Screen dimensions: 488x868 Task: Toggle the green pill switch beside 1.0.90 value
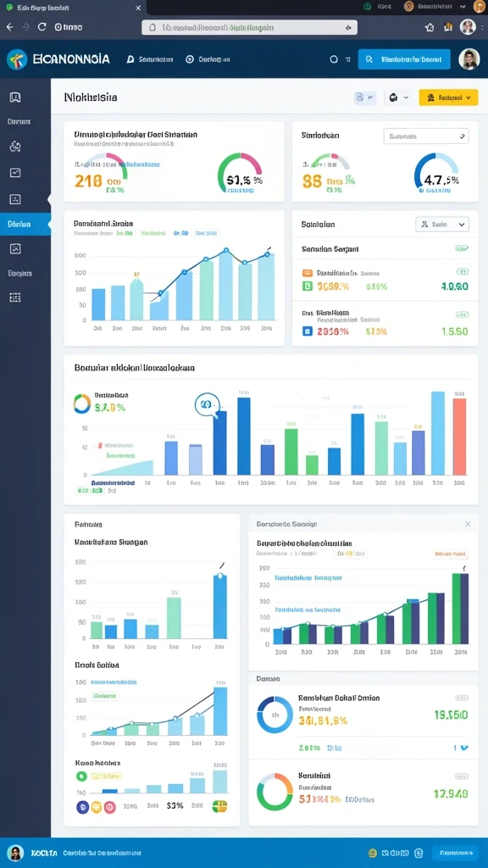[462, 271]
